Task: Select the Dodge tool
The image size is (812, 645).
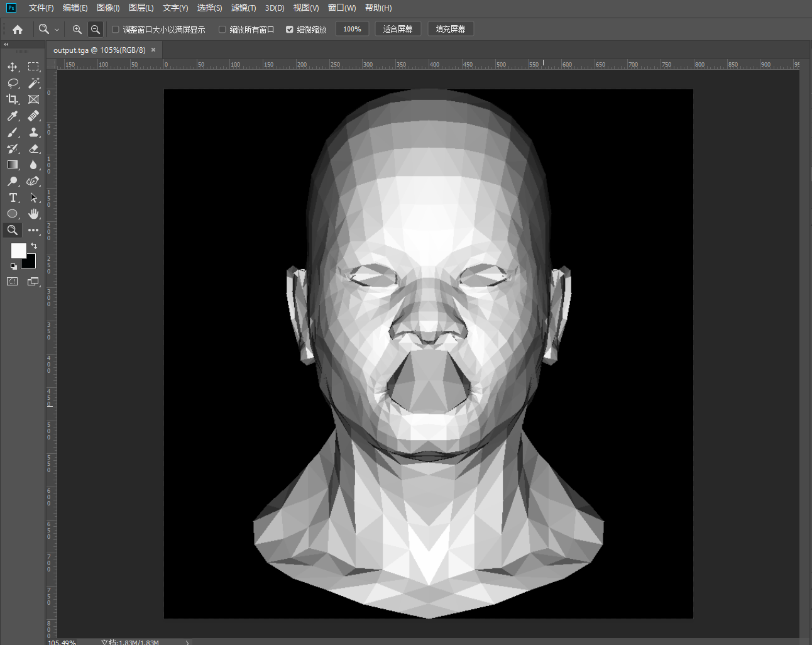Action: coord(13,181)
